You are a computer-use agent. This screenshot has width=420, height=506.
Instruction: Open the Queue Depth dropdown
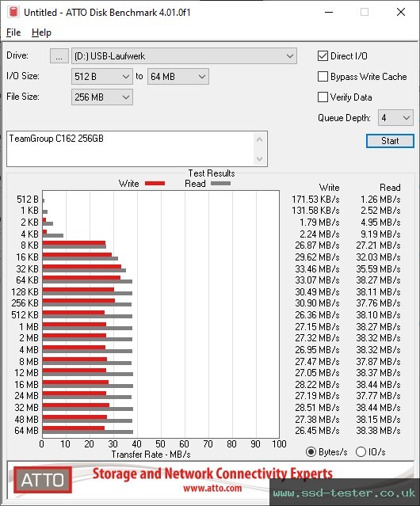[x=395, y=118]
